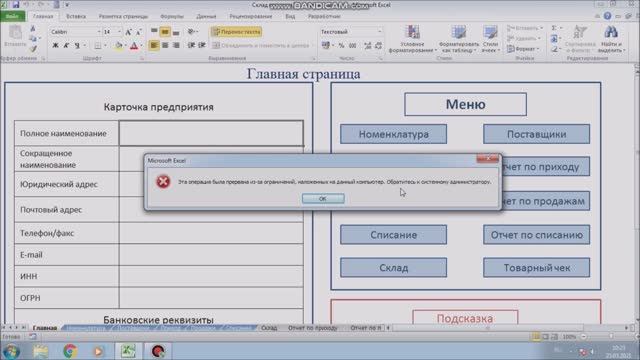Decrease font size with the small A icon
This screenshot has width=640, height=360.
tap(139, 32)
